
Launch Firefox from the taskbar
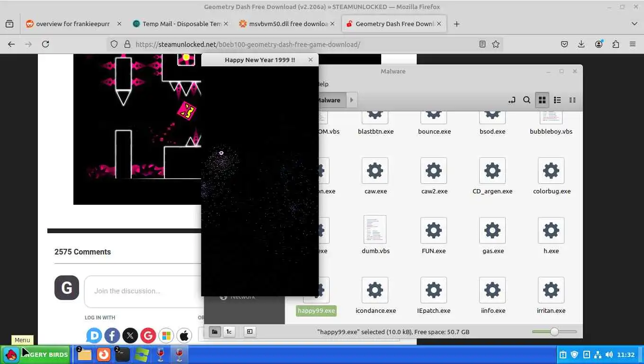(x=103, y=355)
